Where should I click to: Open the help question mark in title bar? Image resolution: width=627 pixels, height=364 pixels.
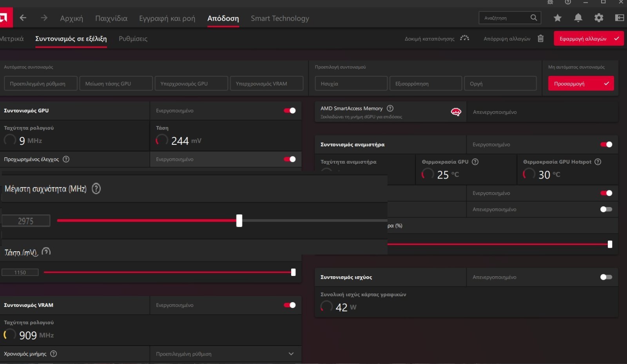568,2
